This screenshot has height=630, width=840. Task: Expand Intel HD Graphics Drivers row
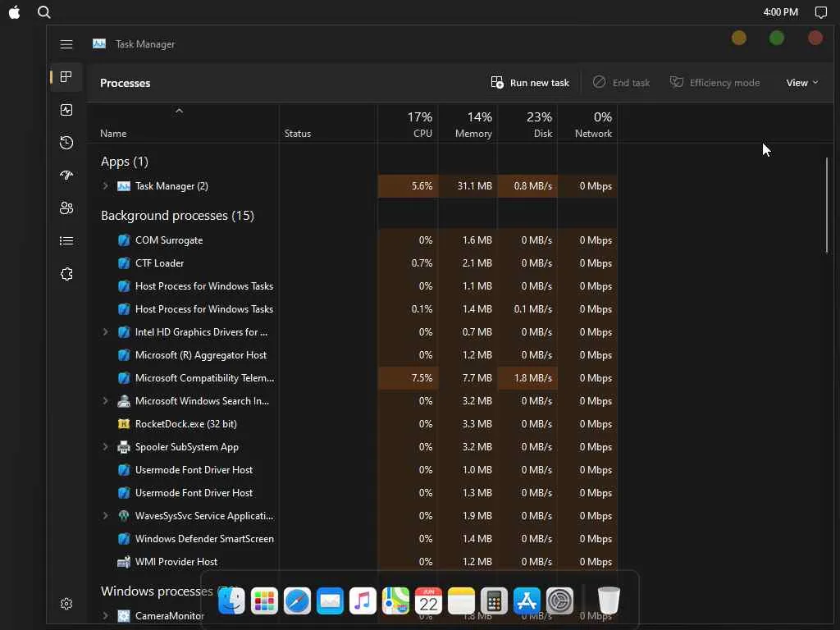106,332
